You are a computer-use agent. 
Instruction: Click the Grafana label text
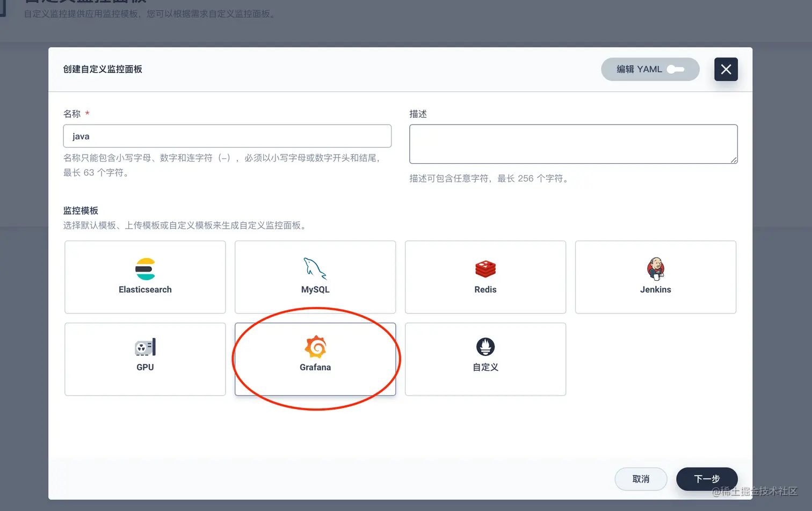click(315, 367)
